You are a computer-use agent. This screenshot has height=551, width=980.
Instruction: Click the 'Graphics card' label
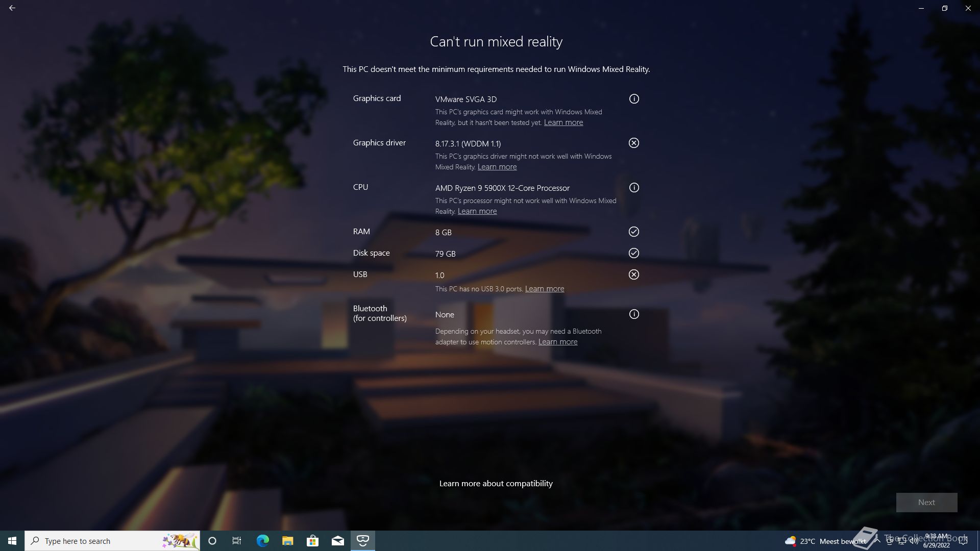[377, 98]
